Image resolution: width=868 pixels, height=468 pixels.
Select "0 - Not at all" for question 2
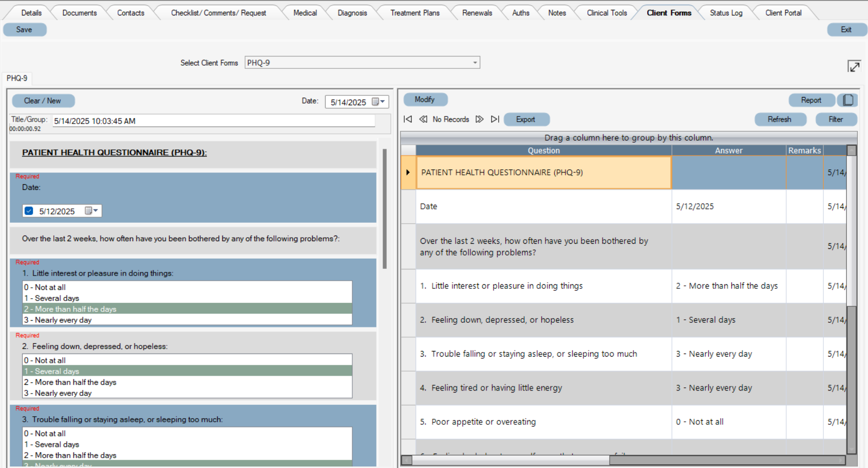(x=45, y=360)
